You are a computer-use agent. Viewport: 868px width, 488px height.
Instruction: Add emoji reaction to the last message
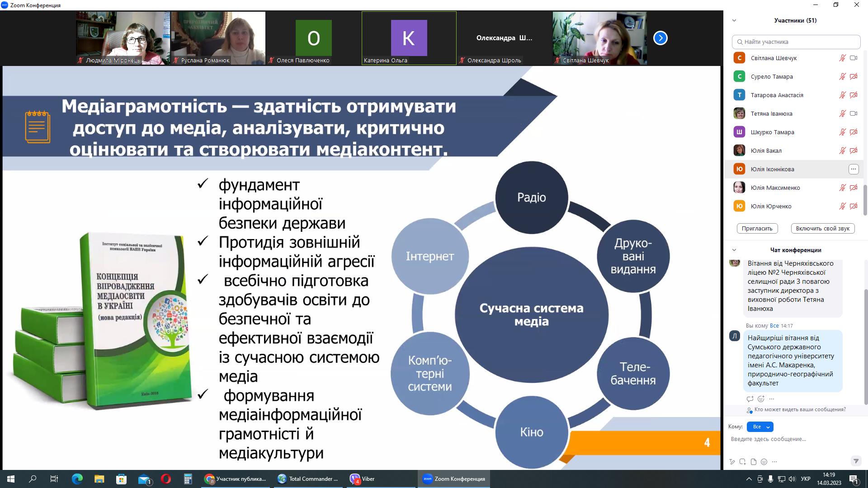[x=761, y=399]
